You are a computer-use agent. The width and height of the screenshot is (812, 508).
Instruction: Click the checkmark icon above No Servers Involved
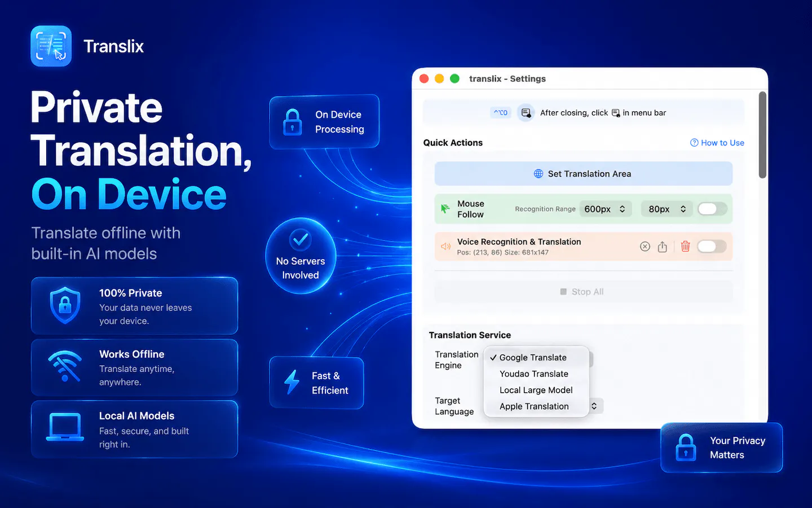[x=301, y=240]
